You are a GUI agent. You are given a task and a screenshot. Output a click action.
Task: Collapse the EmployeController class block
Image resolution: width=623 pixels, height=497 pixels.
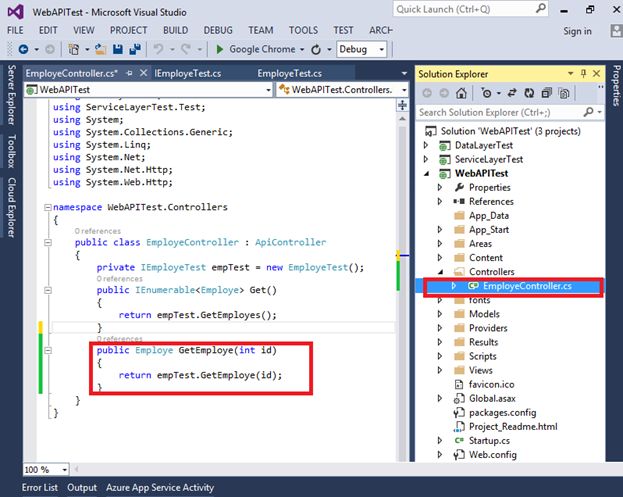point(48,242)
